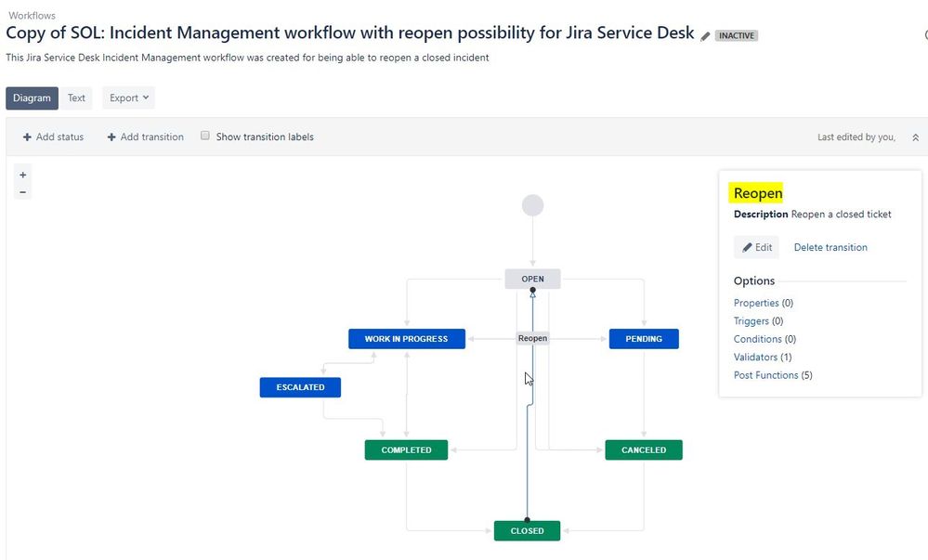Viewport: 928px width, 560px height.
Task: Select the CLOSED status node
Action: coord(527,531)
